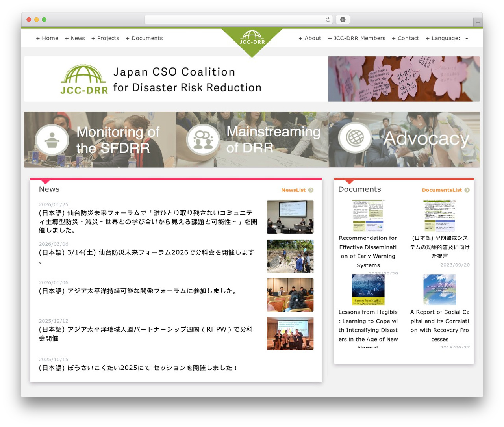Click the Lessons from Hagibis cover thumbnail
Viewport: 504px width, 427px height.
tap(368, 290)
